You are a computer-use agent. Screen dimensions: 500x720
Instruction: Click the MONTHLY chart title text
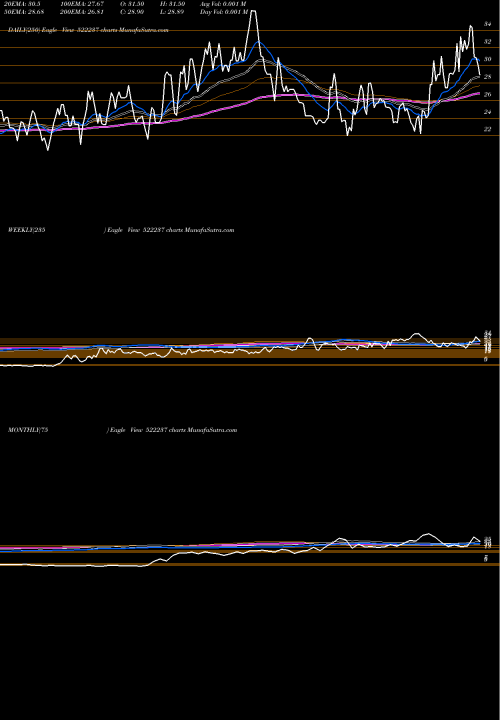pyautogui.click(x=123, y=430)
